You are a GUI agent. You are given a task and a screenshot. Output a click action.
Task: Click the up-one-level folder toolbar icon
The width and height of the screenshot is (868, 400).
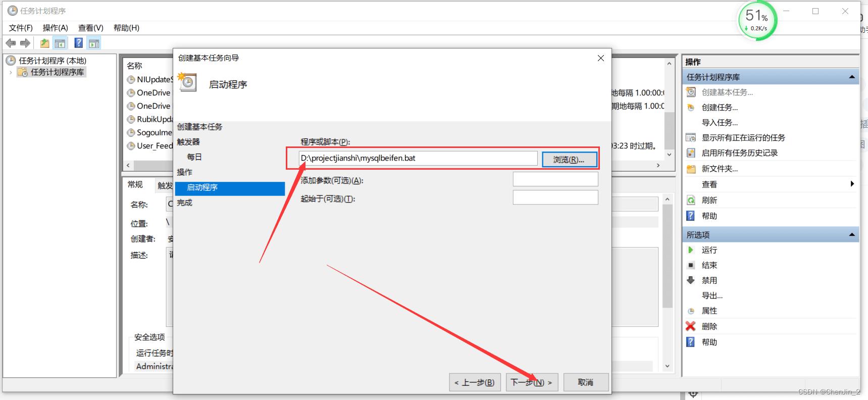pyautogui.click(x=45, y=43)
